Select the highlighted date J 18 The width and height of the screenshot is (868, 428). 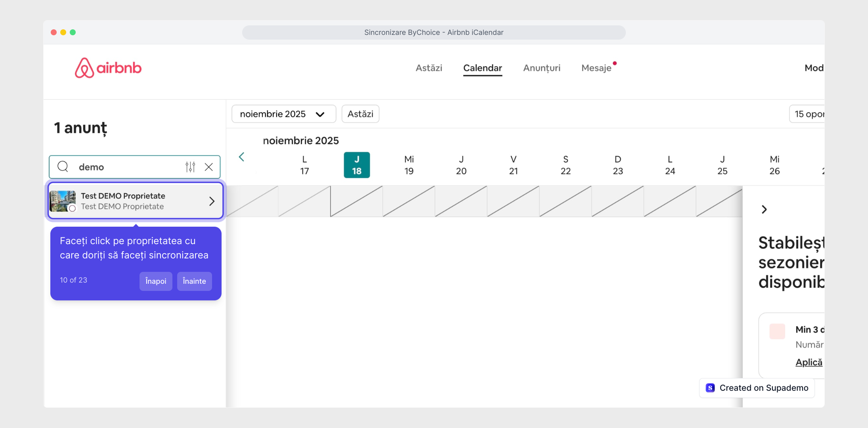(356, 165)
